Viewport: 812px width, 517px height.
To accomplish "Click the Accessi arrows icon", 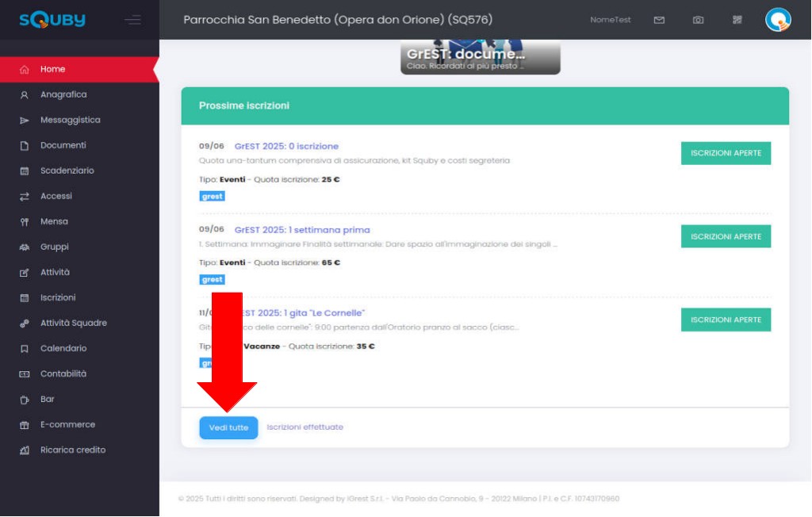I will click(25, 197).
